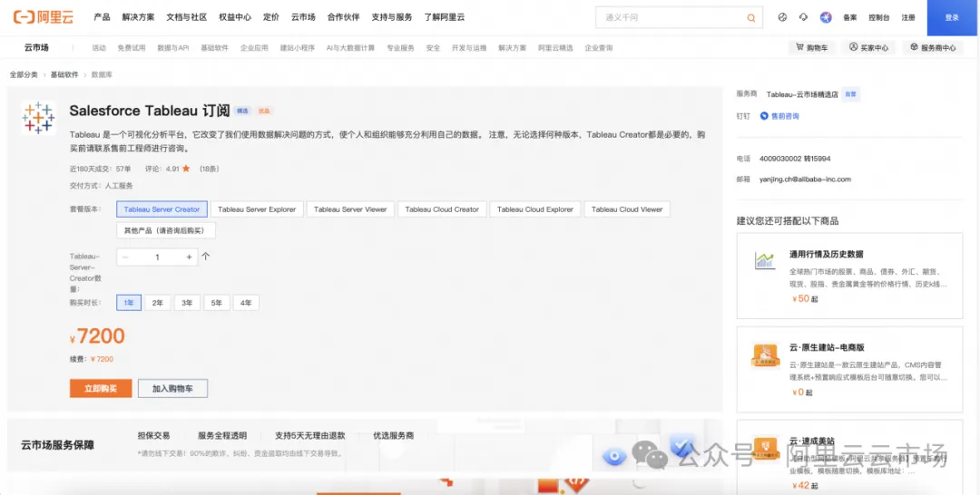980x495 pixels.
Task: Select the Tableau Cloud Explorer package
Action: pyautogui.click(x=535, y=209)
